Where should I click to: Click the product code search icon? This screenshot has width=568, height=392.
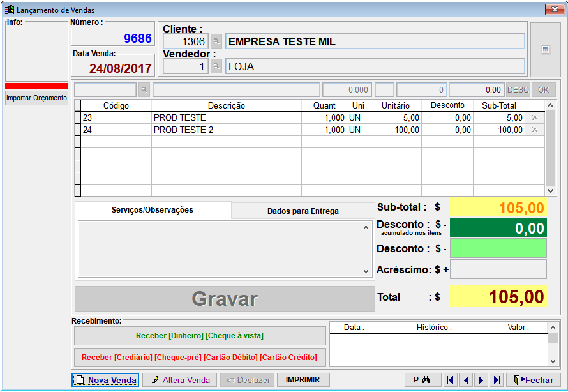[144, 89]
